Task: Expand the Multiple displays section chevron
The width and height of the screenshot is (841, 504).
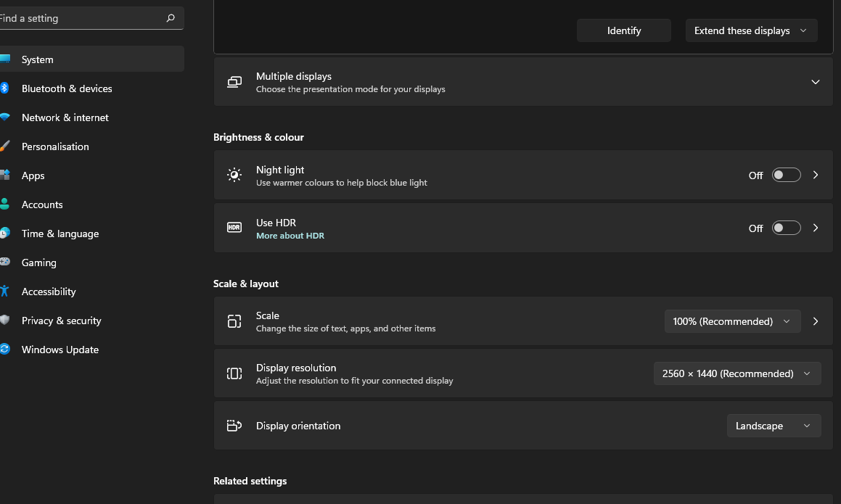Action: 816,82
